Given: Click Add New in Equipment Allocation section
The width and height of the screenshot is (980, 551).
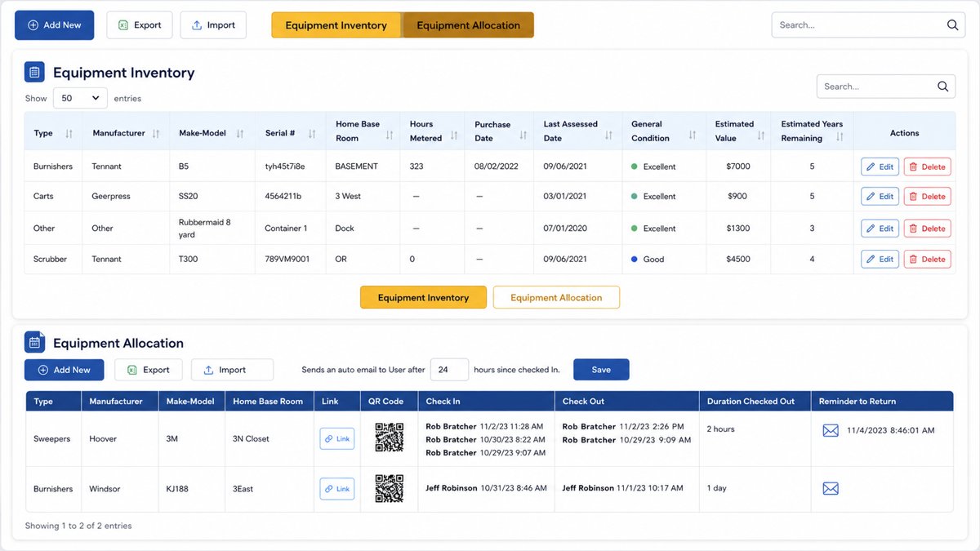Looking at the screenshot, I should 64,370.
